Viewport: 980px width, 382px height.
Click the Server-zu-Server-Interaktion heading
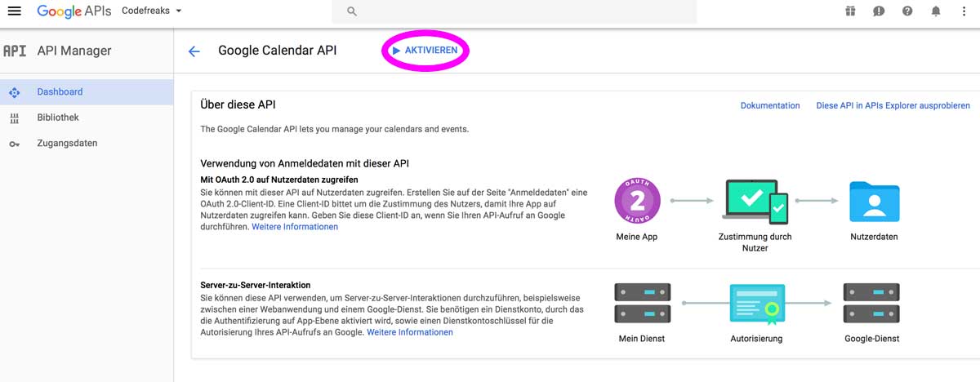255,285
